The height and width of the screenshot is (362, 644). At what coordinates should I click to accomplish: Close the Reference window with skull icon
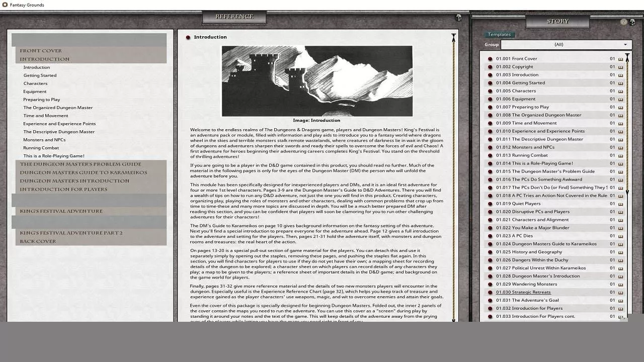[458, 18]
